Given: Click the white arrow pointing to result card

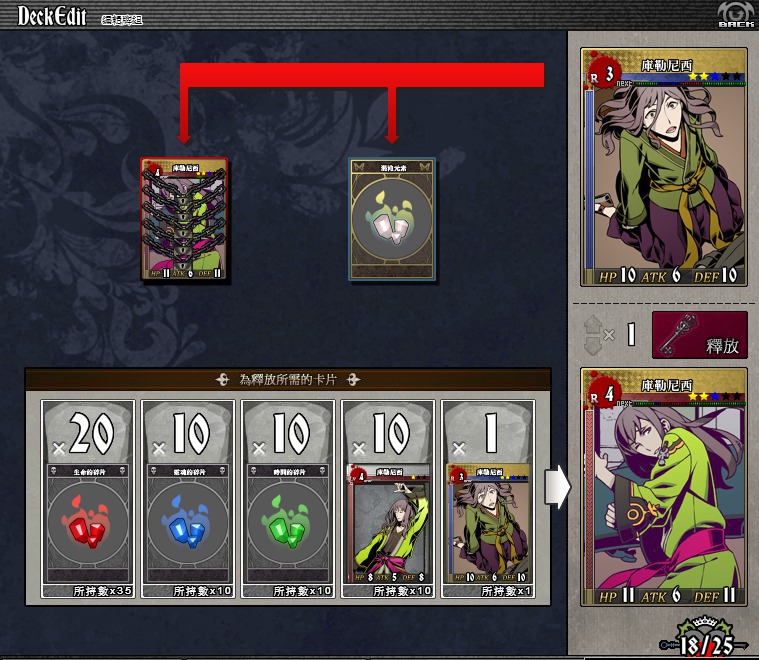Looking at the screenshot, I should point(558,487).
